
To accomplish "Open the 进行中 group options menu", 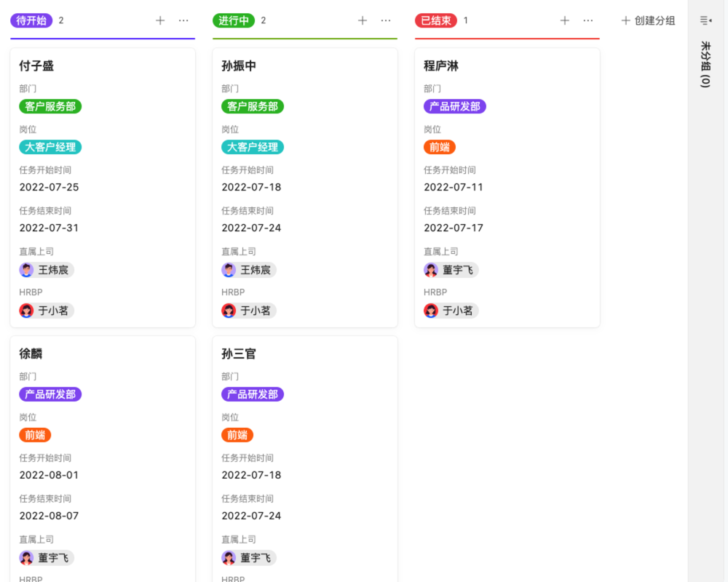I will point(385,20).
